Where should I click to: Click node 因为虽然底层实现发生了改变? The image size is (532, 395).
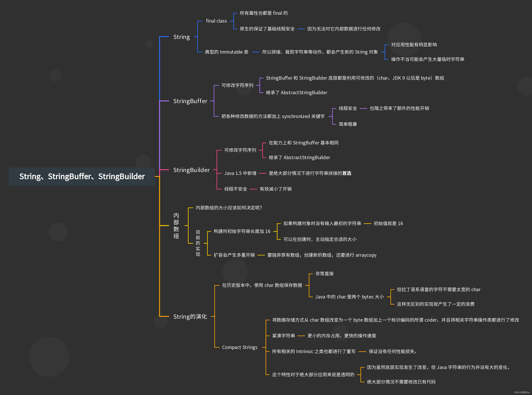pyautogui.click(x=438, y=367)
